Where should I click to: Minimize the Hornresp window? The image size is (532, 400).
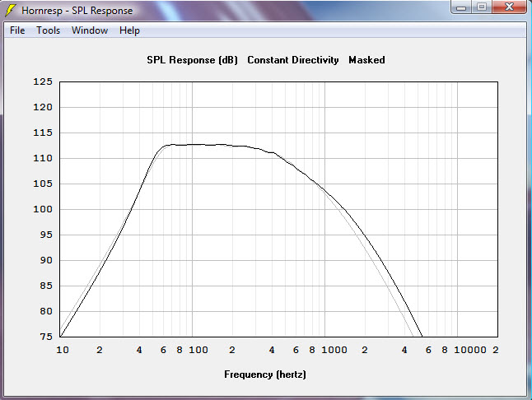[x=461, y=7]
